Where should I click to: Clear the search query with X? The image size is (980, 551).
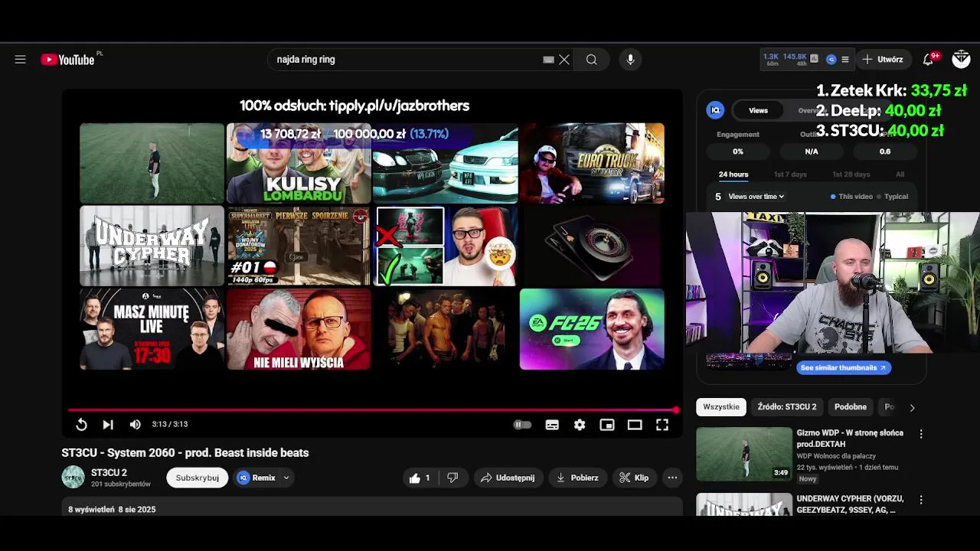click(x=564, y=60)
